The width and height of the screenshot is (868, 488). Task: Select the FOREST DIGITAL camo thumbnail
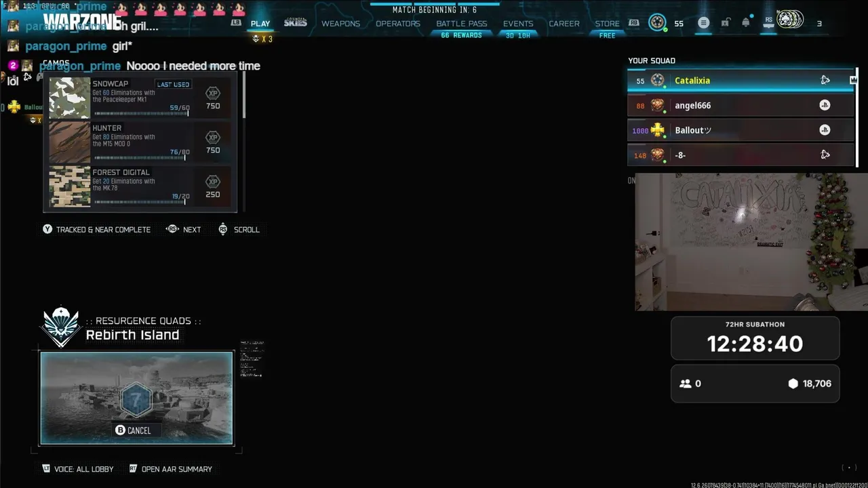click(70, 186)
